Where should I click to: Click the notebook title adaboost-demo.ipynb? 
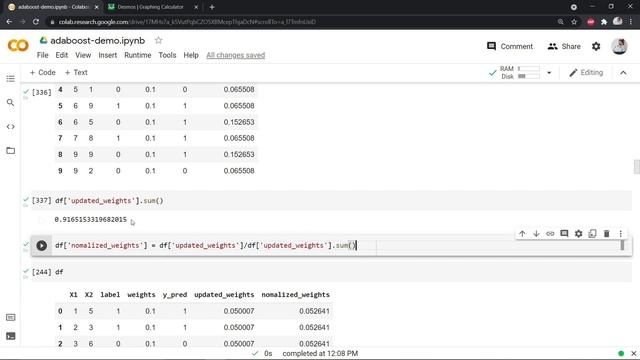pyautogui.click(x=98, y=40)
